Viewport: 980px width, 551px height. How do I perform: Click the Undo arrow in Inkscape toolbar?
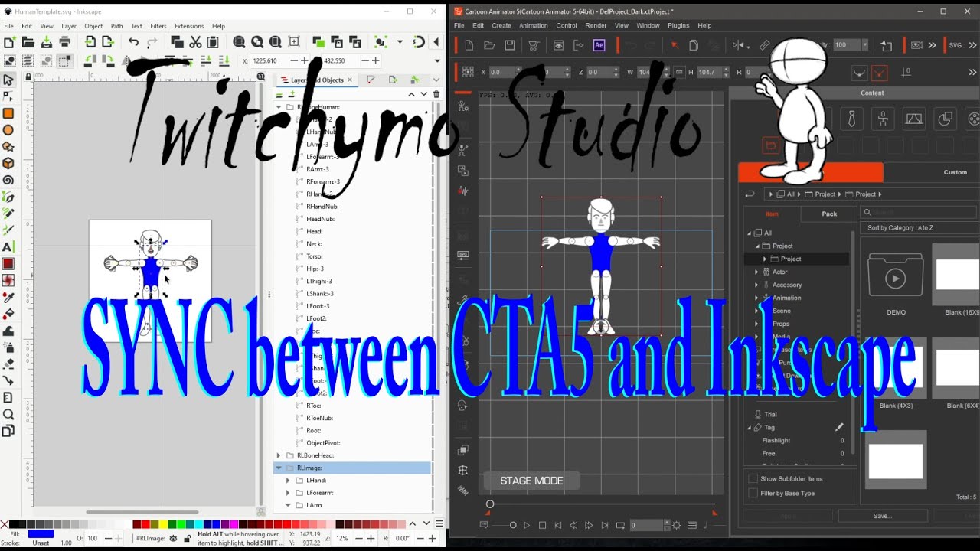[x=134, y=42]
